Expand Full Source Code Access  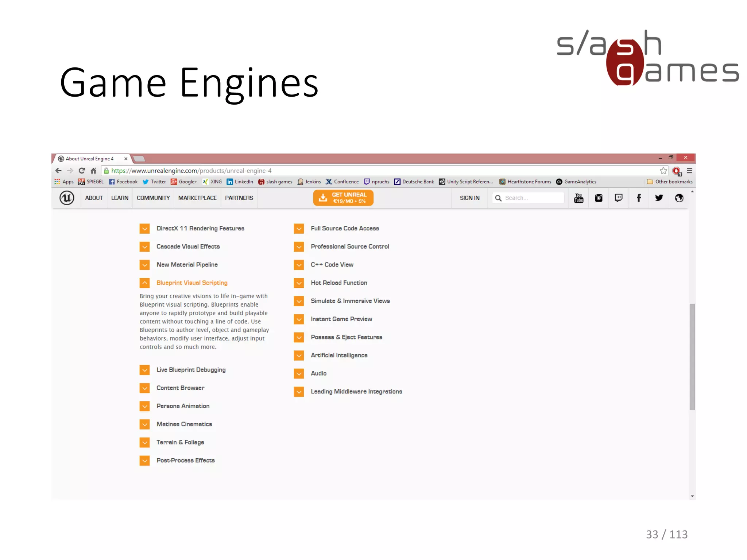click(x=299, y=229)
